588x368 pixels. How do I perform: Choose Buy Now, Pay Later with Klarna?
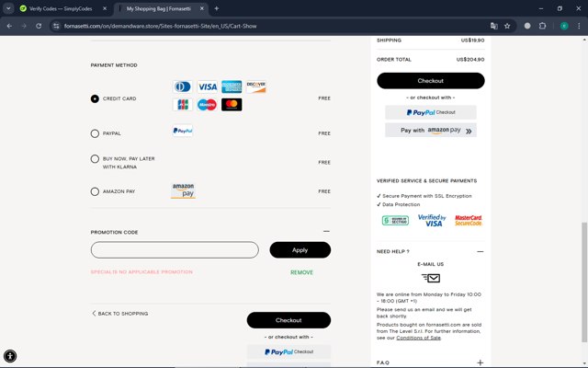pyautogui.click(x=95, y=159)
